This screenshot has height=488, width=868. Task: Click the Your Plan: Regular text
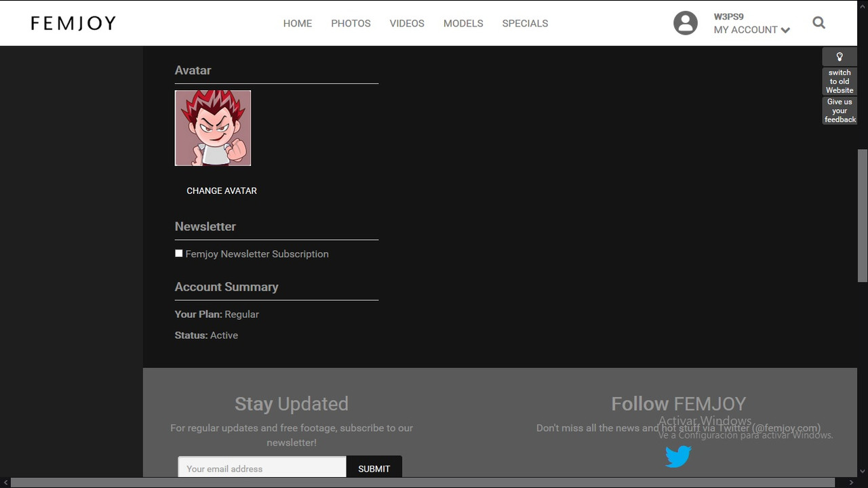[x=217, y=314]
